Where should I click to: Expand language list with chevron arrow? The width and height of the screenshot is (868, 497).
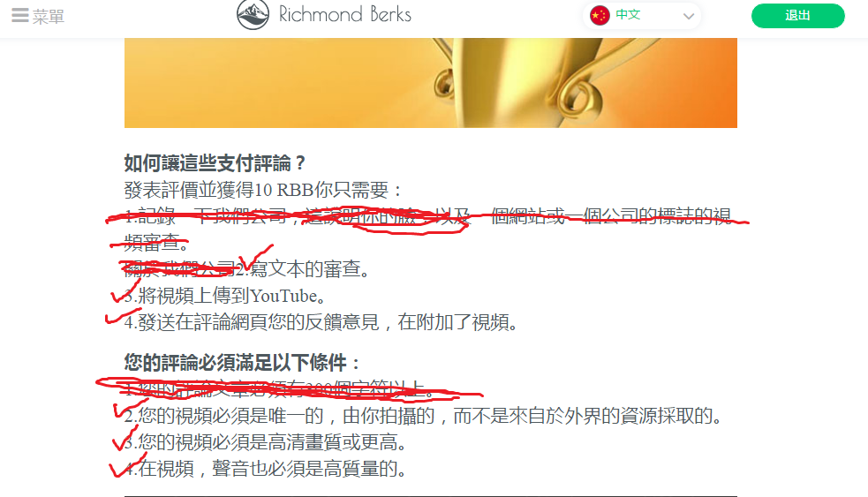688,16
